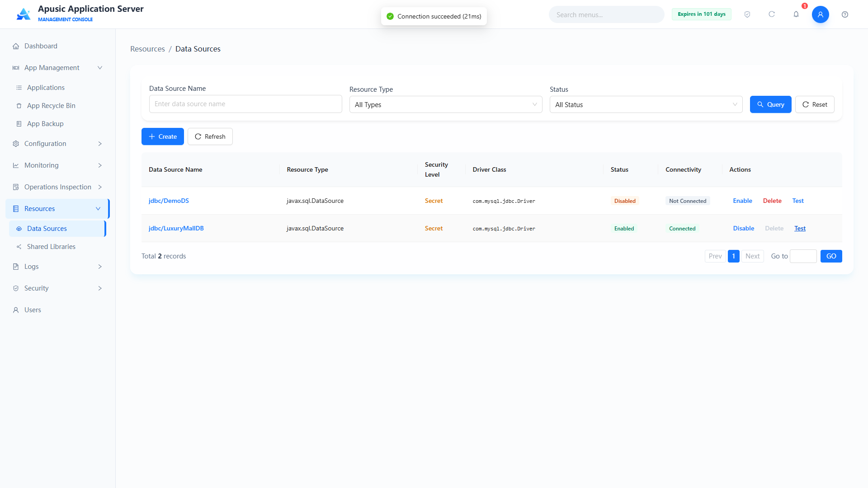Click the header refresh icon
Image resolution: width=868 pixels, height=488 pixels.
(772, 14)
